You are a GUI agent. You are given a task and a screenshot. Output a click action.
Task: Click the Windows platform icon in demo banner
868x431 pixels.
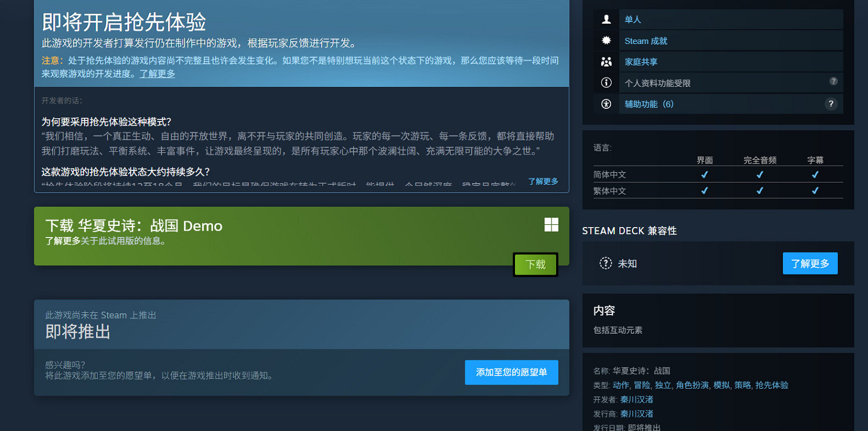pos(551,225)
